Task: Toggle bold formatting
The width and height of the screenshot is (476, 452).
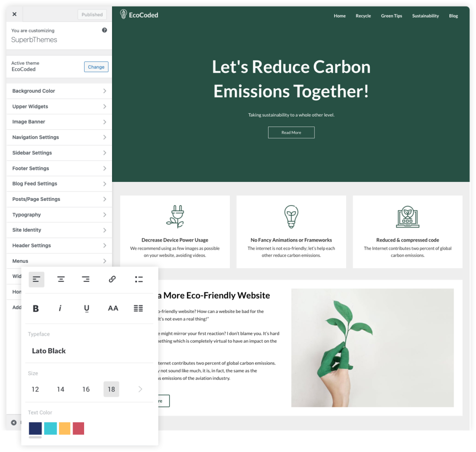Action: click(x=36, y=308)
